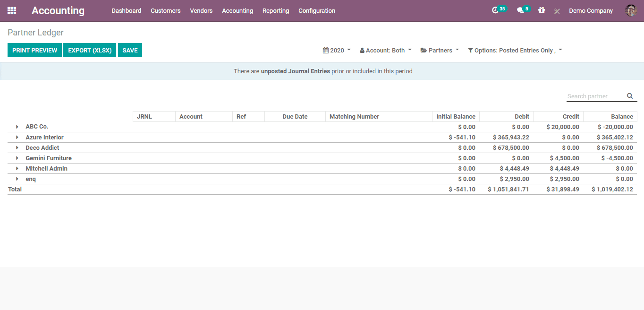Click the Print Preview button
The width and height of the screenshot is (644, 310).
tap(34, 50)
